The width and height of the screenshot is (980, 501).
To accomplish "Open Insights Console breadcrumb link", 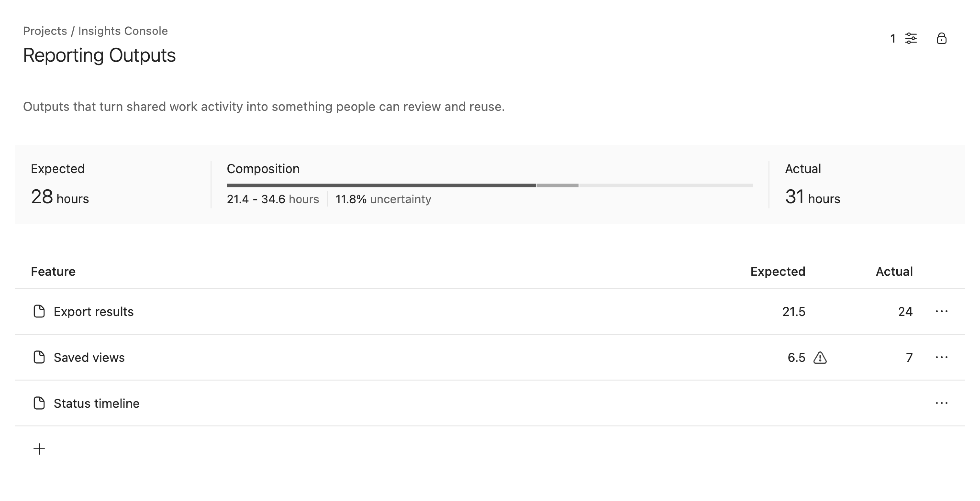I will tap(123, 31).
